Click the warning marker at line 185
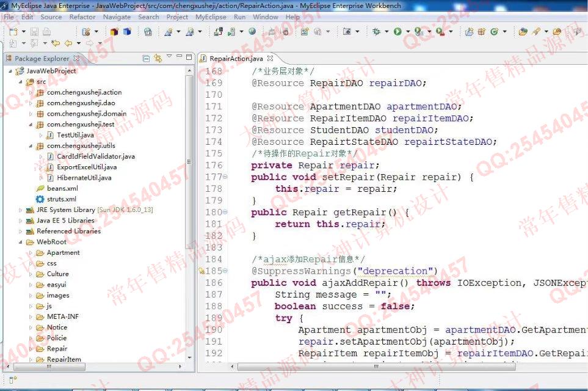588x391 pixels. click(x=201, y=271)
